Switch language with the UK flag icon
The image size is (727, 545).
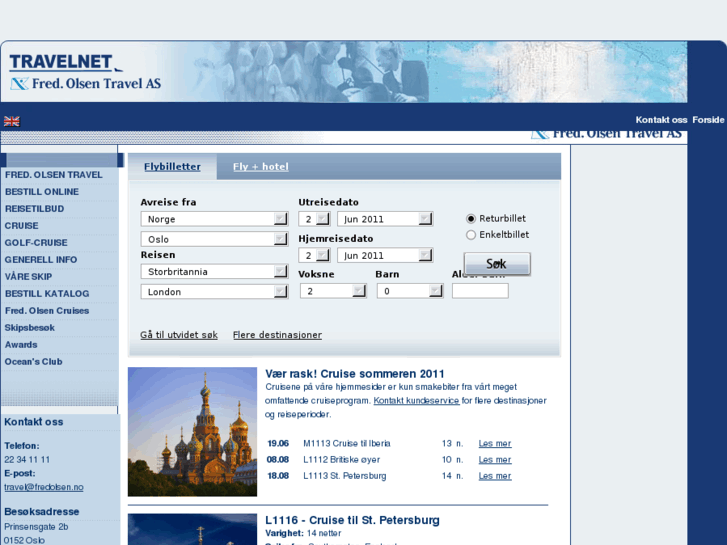click(x=12, y=122)
